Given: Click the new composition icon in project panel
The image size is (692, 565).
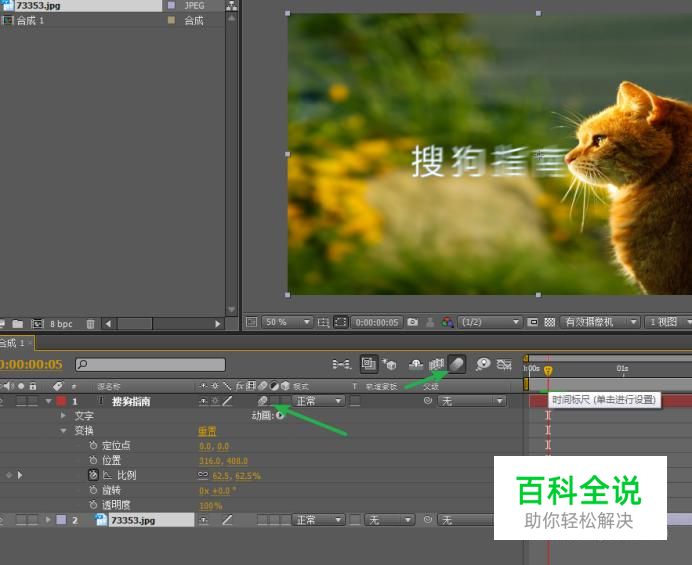Looking at the screenshot, I should (37, 324).
